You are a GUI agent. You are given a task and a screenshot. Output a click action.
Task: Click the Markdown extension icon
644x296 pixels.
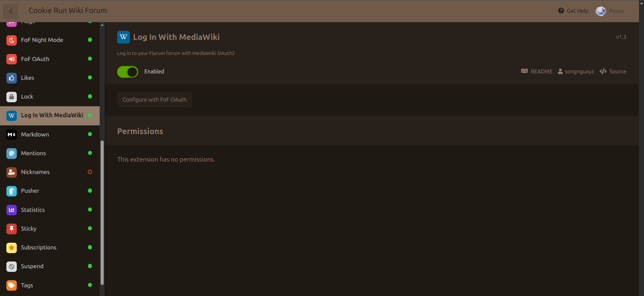coord(11,134)
